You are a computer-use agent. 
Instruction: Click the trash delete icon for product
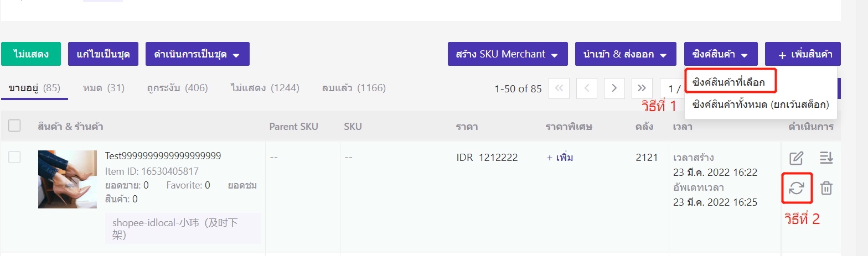point(826,188)
